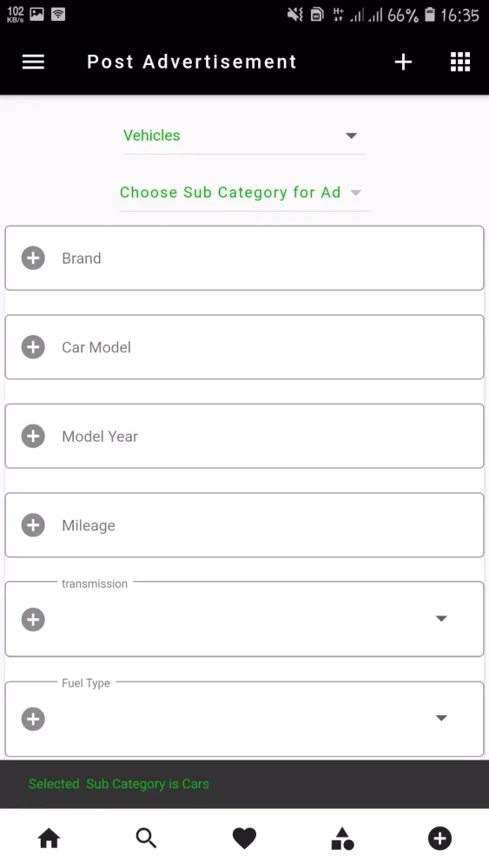Open the hamburger navigation menu
The image size is (489, 868).
click(33, 62)
